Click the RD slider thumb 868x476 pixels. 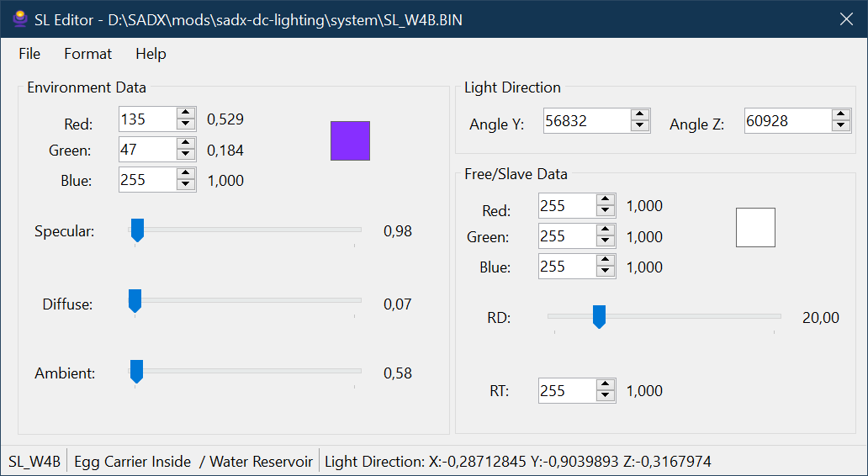pos(599,316)
